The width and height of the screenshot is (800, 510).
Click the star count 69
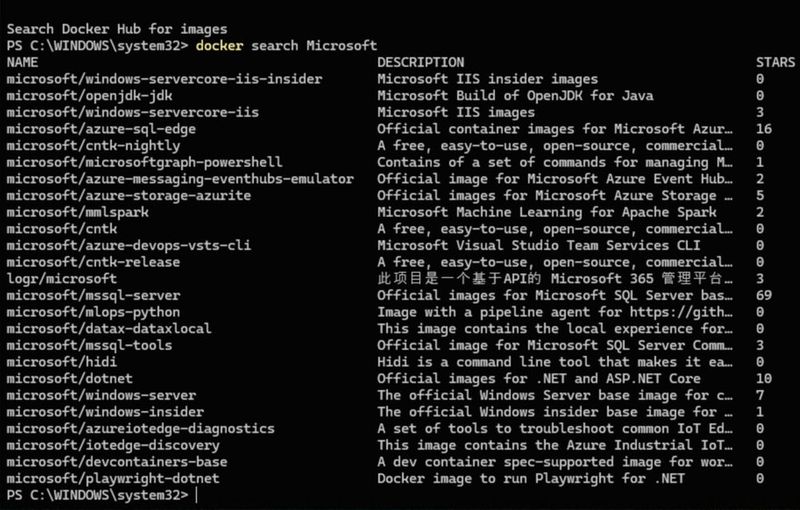point(764,296)
